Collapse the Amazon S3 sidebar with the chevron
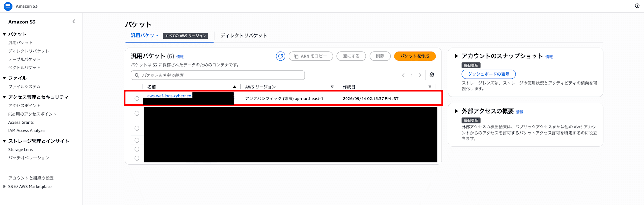This screenshot has width=644, height=205. (74, 22)
